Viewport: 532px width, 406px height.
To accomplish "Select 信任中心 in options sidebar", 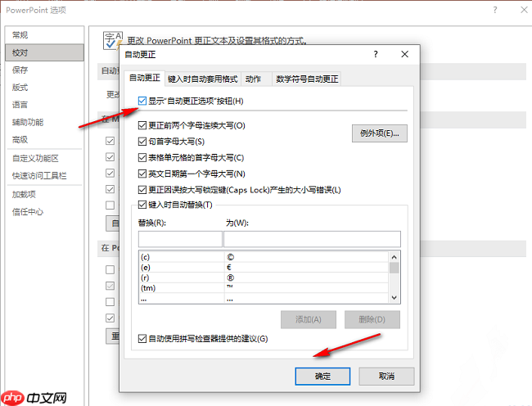I will pyautogui.click(x=44, y=212).
